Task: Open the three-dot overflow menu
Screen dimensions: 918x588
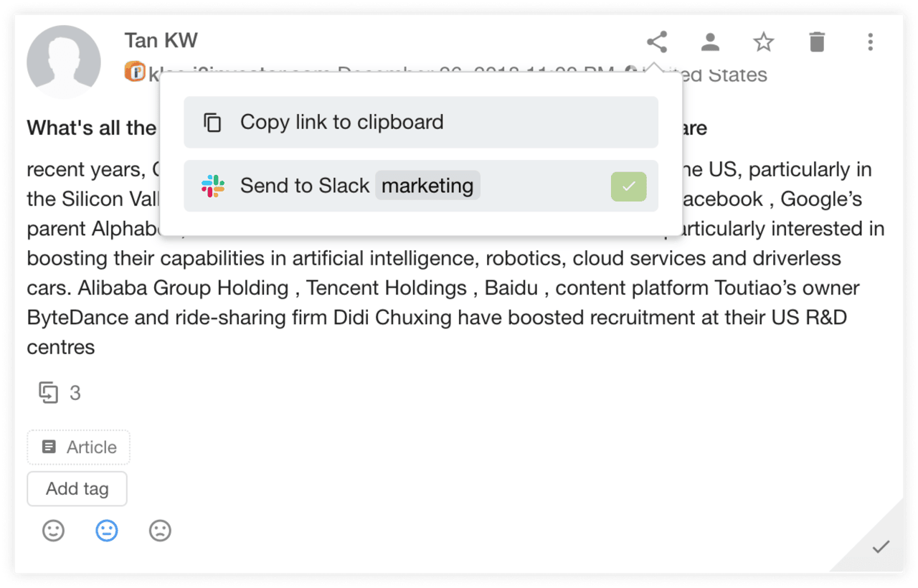Action: coord(870,42)
